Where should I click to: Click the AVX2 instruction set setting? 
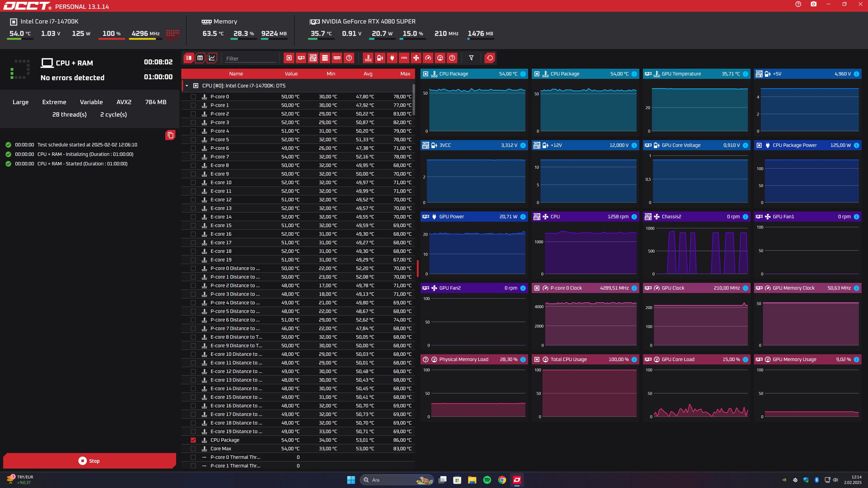click(x=124, y=102)
